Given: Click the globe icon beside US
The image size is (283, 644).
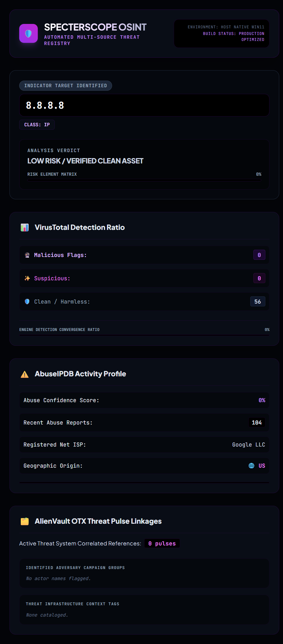Looking at the screenshot, I should (252, 466).
